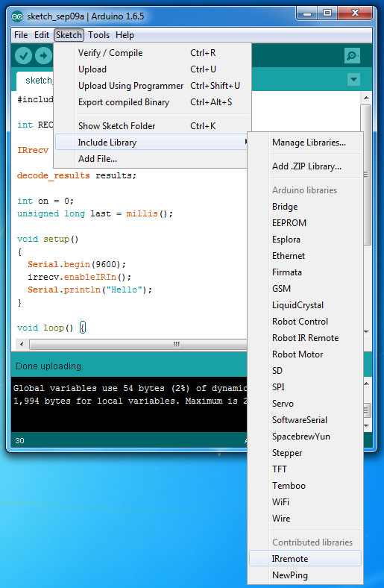Select Upload in the Sketch menu
The height and width of the screenshot is (588, 384).
pyautogui.click(x=152, y=69)
